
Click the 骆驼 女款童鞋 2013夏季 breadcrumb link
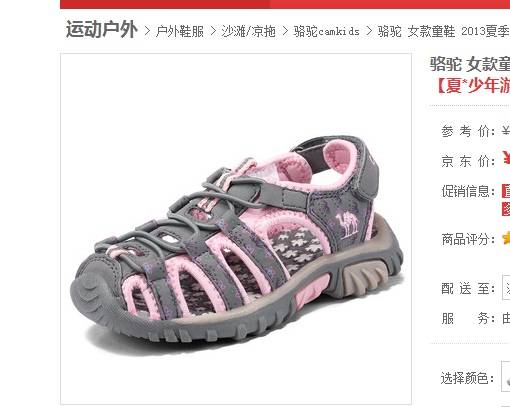click(x=444, y=32)
